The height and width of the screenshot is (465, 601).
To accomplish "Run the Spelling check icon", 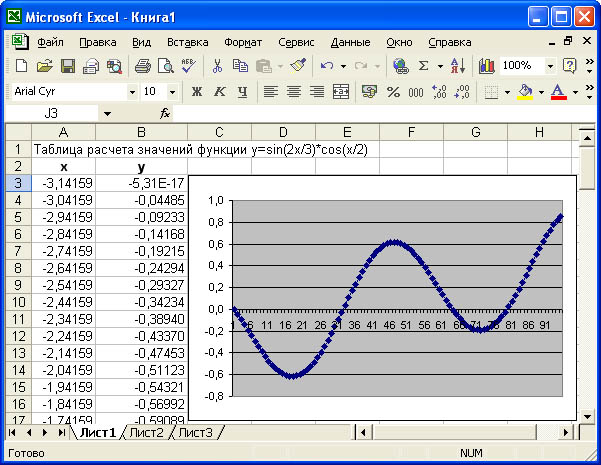I will pyautogui.click(x=189, y=66).
